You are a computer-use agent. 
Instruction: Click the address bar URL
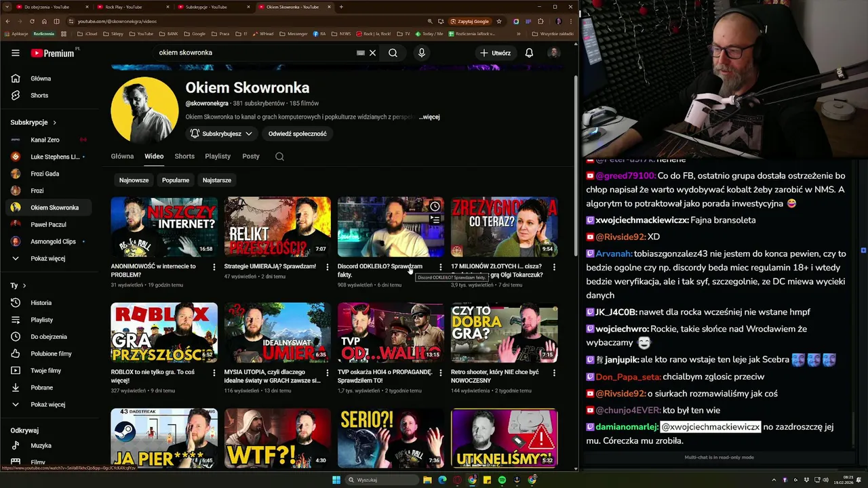(117, 21)
